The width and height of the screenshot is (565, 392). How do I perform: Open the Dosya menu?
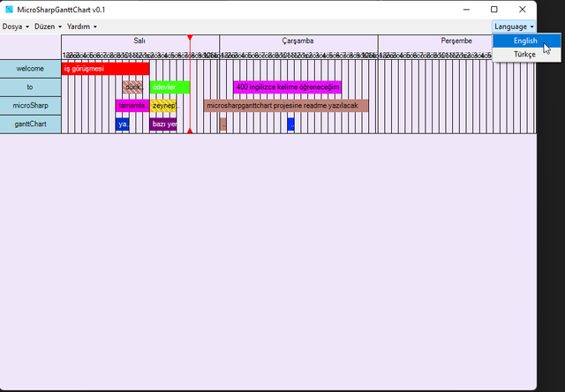click(15, 26)
